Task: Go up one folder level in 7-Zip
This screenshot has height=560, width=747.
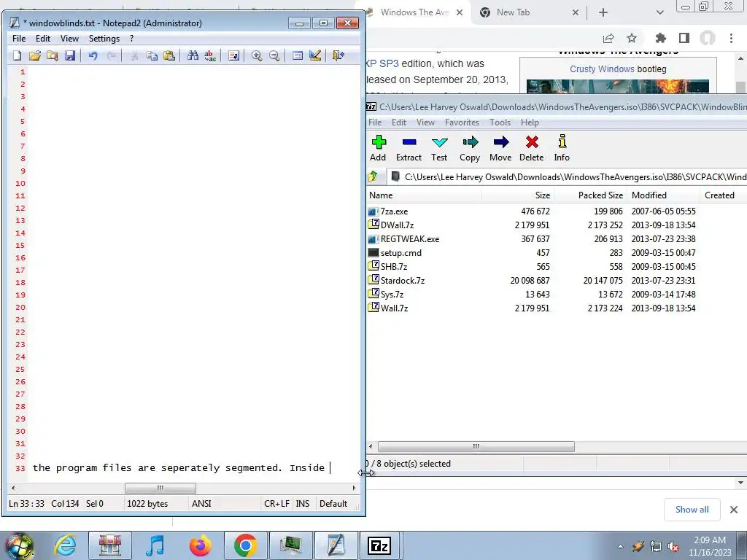Action: click(x=373, y=176)
